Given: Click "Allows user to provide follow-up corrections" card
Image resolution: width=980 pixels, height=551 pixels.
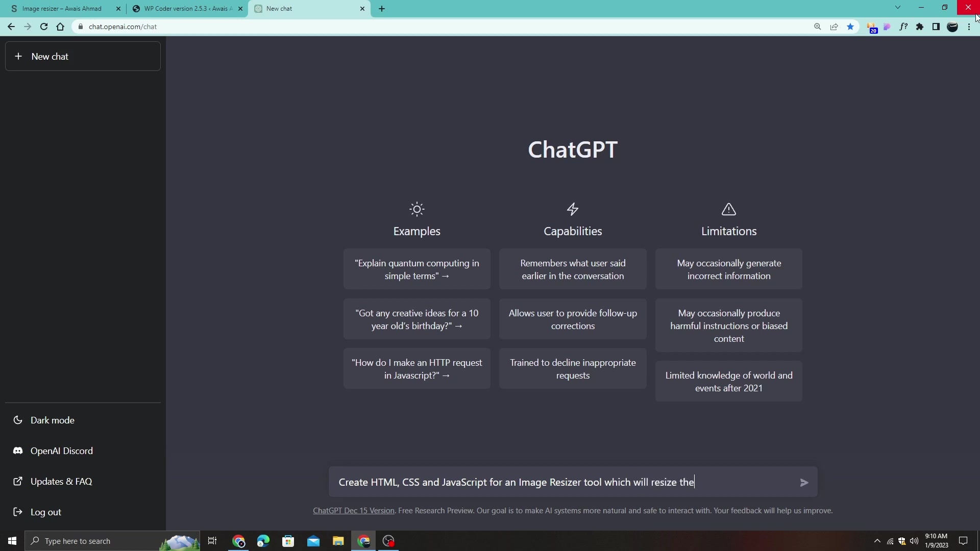Looking at the screenshot, I should coord(573,319).
